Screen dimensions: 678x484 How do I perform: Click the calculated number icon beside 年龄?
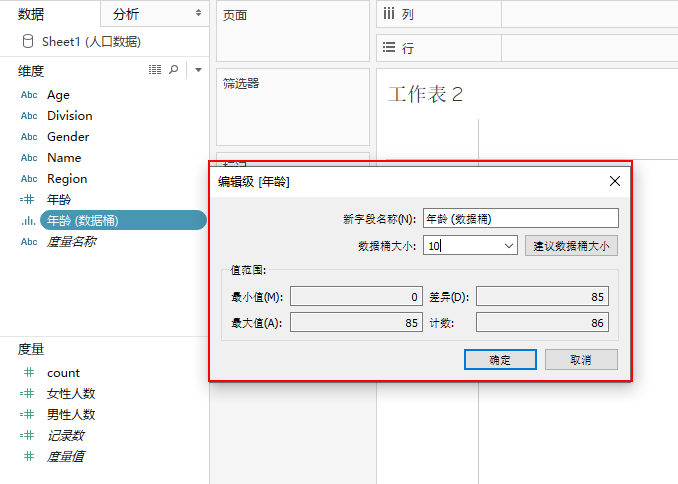click(x=27, y=199)
